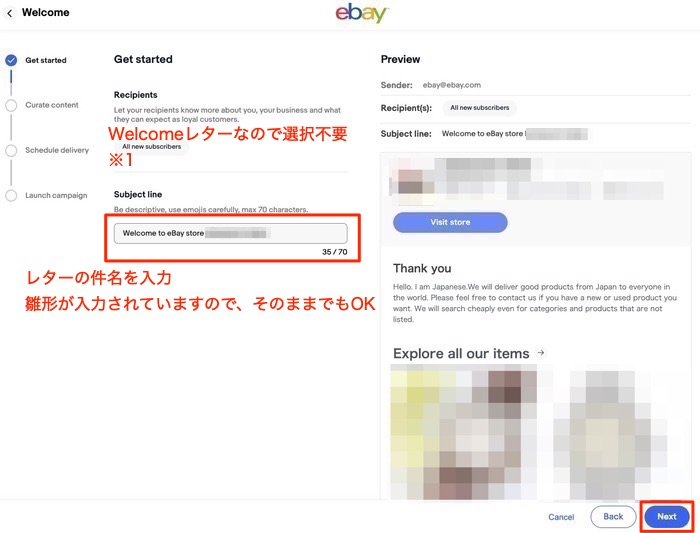This screenshot has width=700, height=533.
Task: Open the Launch campaign step label
Action: (56, 195)
